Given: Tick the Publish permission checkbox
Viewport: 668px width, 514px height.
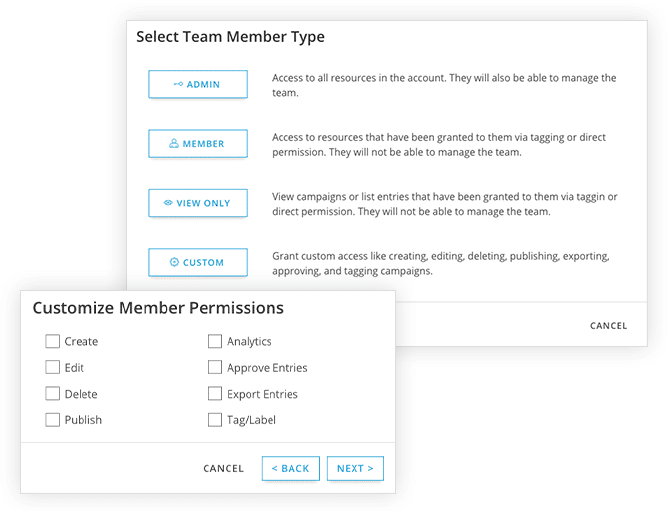Looking at the screenshot, I should [53, 420].
